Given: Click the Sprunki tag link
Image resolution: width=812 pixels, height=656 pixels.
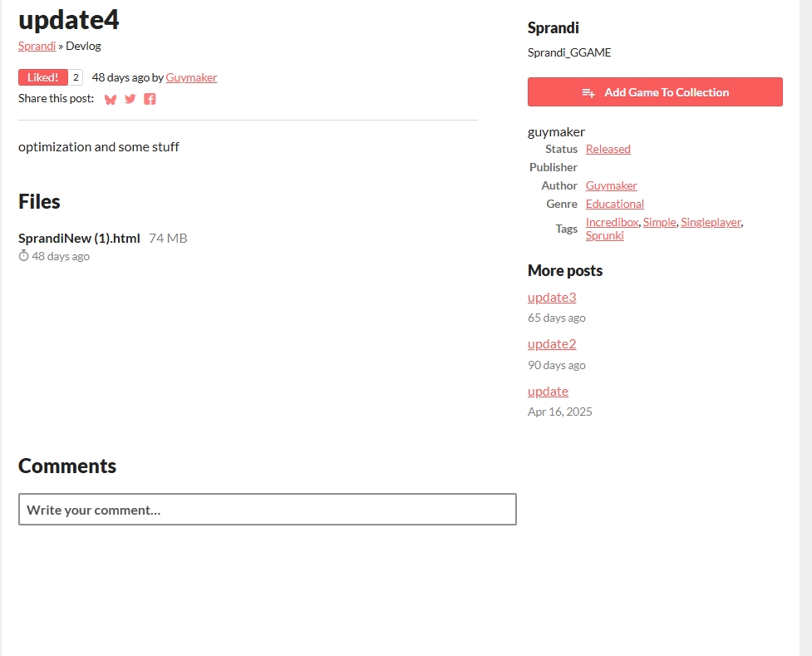Looking at the screenshot, I should (x=604, y=235).
